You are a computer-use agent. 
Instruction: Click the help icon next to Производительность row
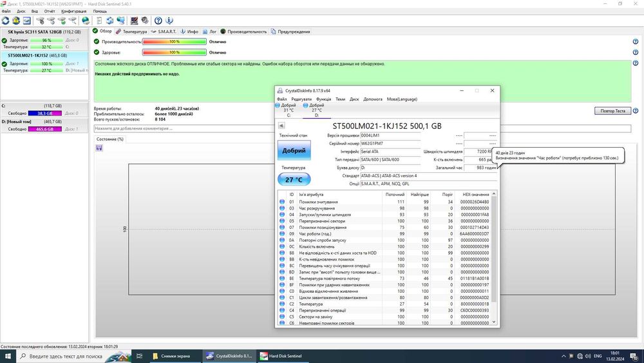(x=635, y=42)
